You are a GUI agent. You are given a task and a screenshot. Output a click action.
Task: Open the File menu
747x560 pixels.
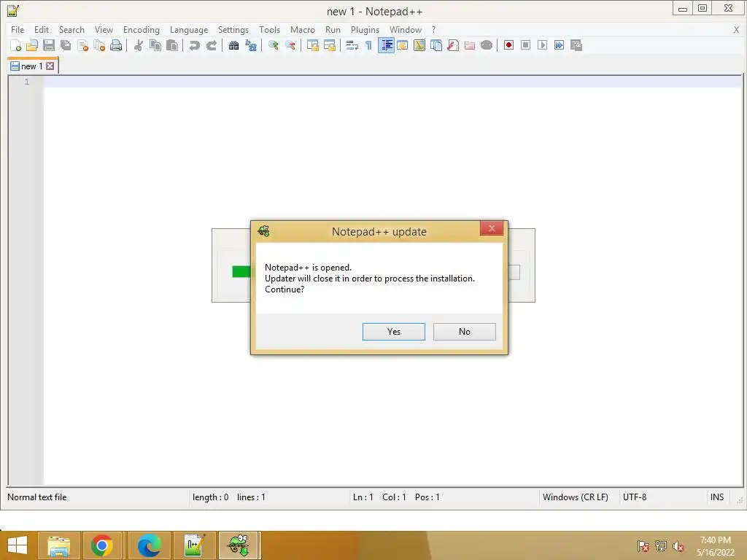[18, 29]
